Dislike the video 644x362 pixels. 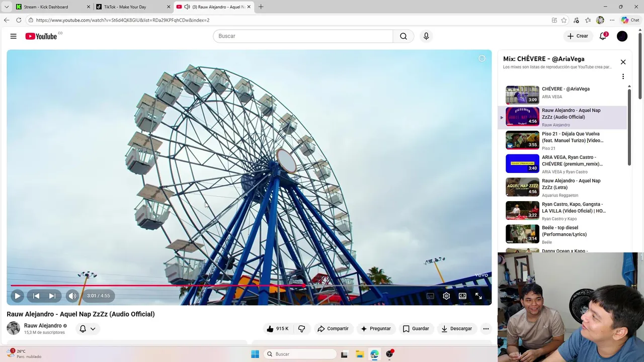tap(302, 329)
